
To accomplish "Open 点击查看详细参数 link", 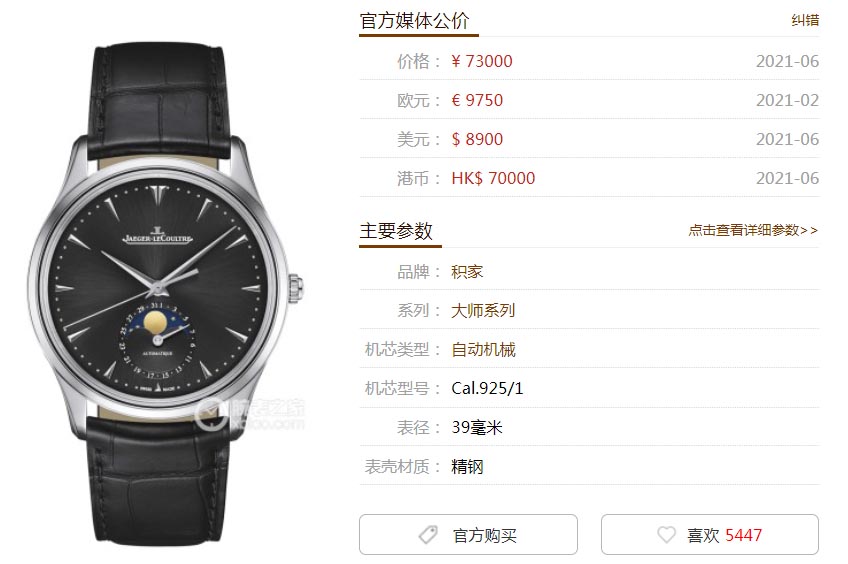I will click(x=753, y=230).
